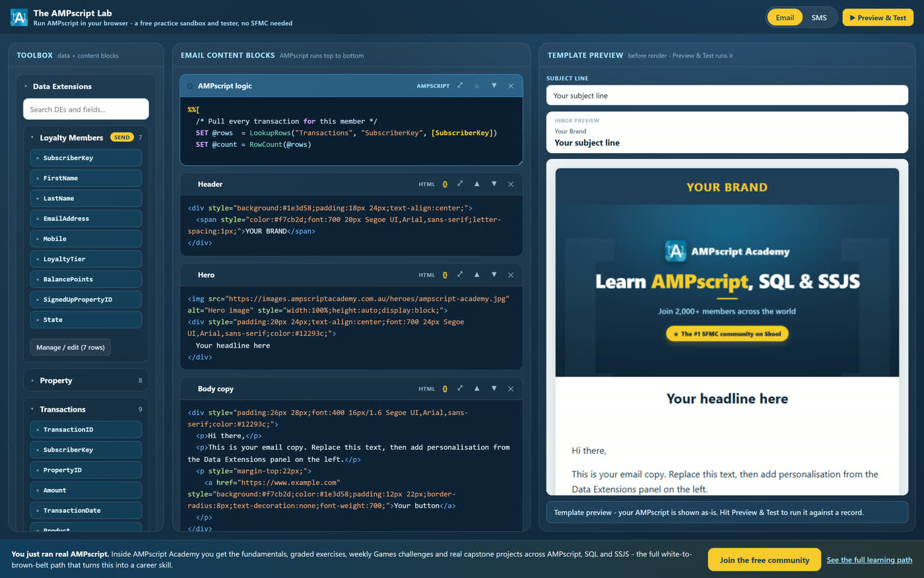
Task: Move the Body copy block up
Action: pyautogui.click(x=477, y=389)
